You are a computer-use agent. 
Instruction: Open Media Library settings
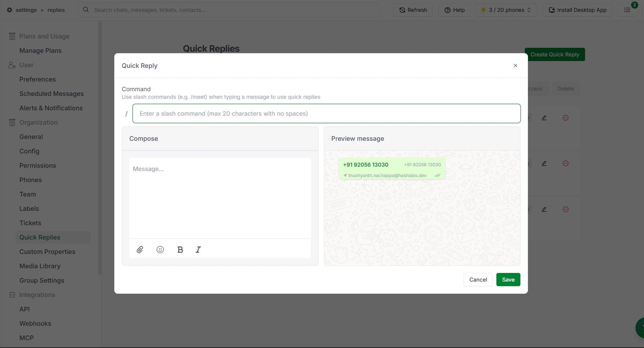[40, 266]
